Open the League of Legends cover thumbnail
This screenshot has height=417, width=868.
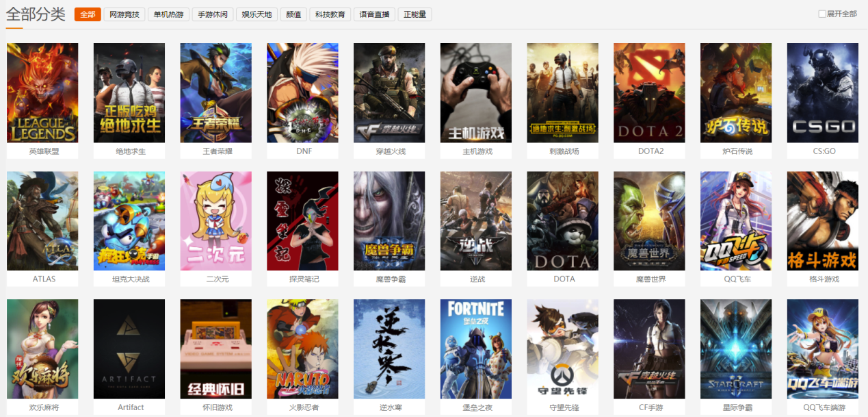42,93
